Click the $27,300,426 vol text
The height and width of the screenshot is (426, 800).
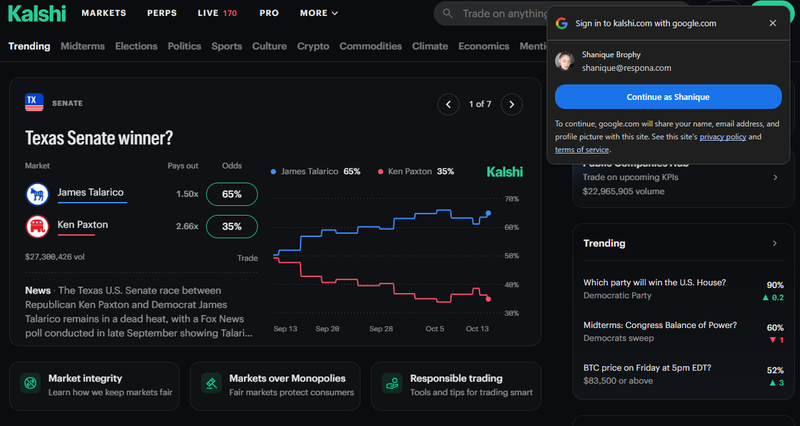point(55,257)
